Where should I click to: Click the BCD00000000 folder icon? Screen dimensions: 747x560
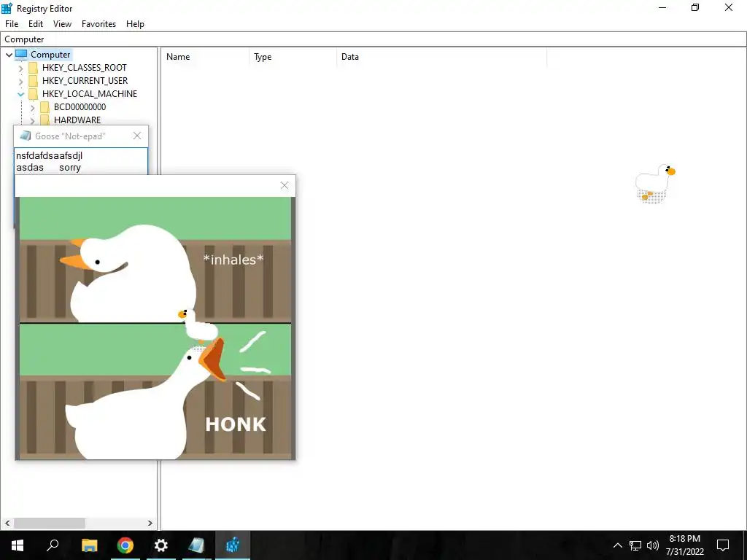tap(44, 106)
